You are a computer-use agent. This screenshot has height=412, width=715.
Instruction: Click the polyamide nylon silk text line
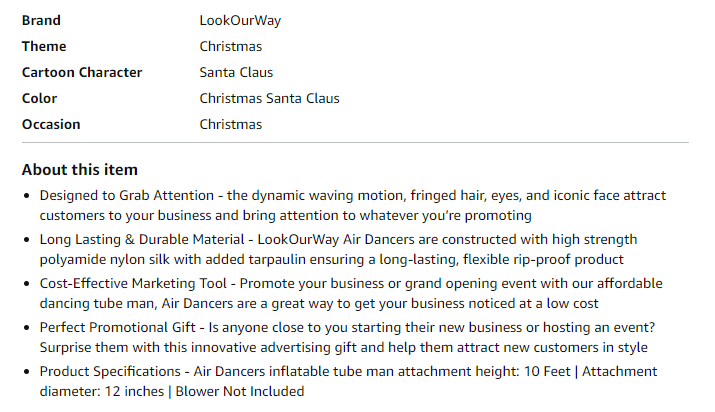332,260
